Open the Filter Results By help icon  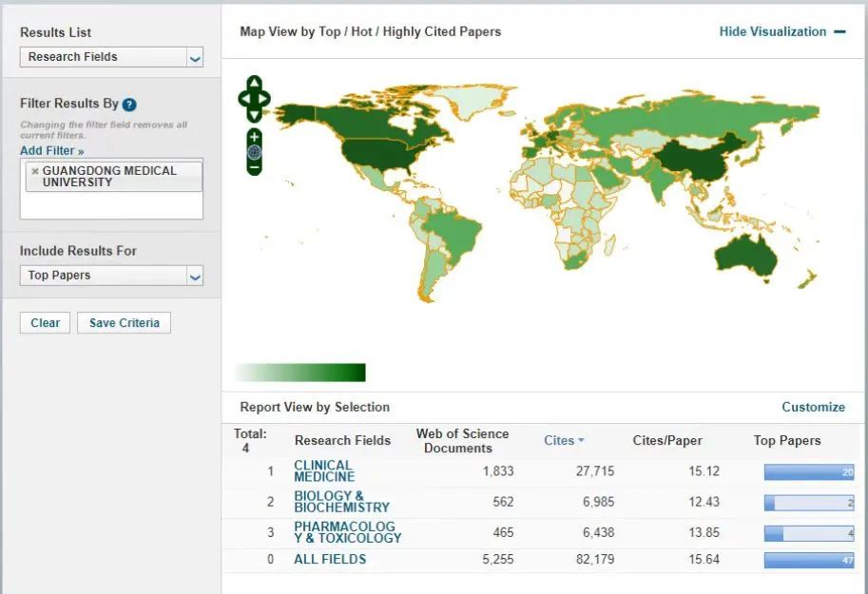(129, 105)
